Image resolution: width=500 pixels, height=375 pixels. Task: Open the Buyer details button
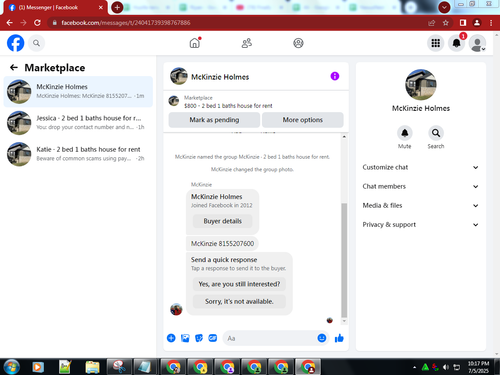223,221
